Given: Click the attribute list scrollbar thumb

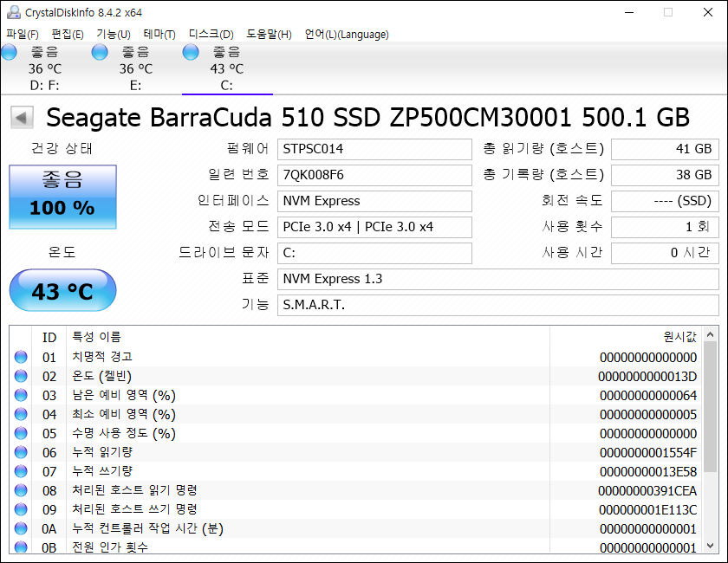Looking at the screenshot, I should coord(710,406).
